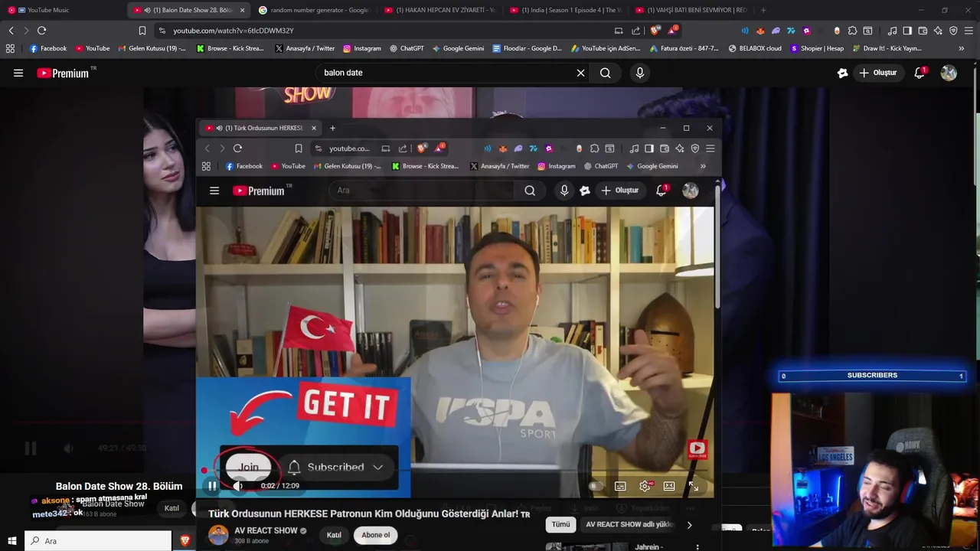Start voice search in background window

pyautogui.click(x=640, y=73)
